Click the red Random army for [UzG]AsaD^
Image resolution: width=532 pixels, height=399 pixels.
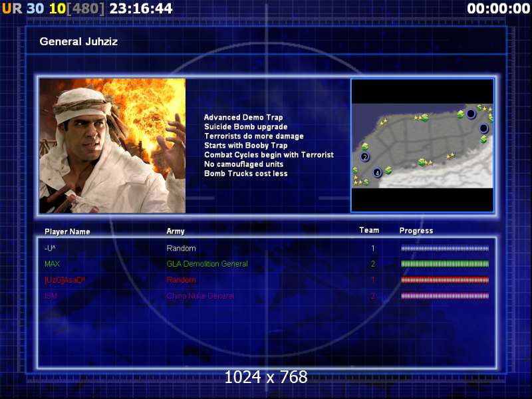point(181,280)
